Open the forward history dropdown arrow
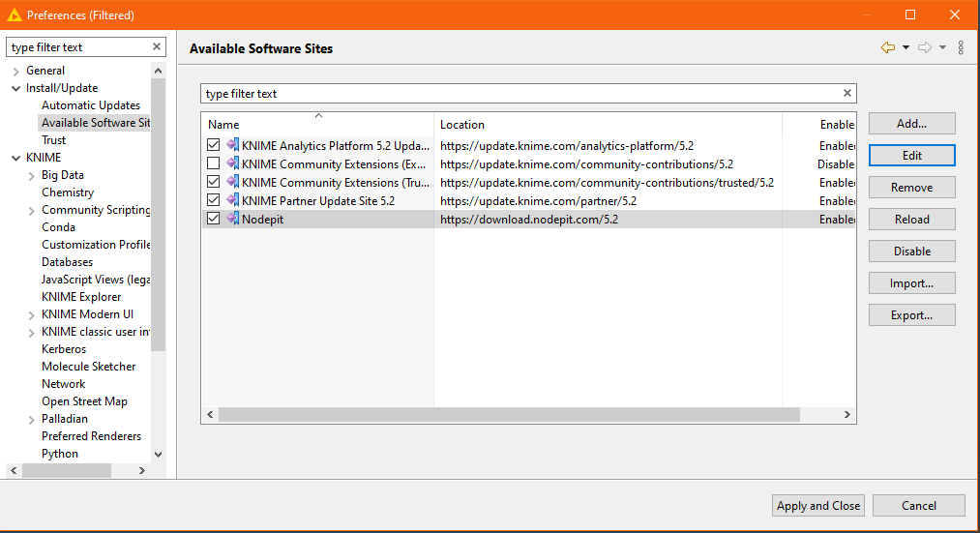Viewport: 980px width, 533px height. (x=942, y=47)
